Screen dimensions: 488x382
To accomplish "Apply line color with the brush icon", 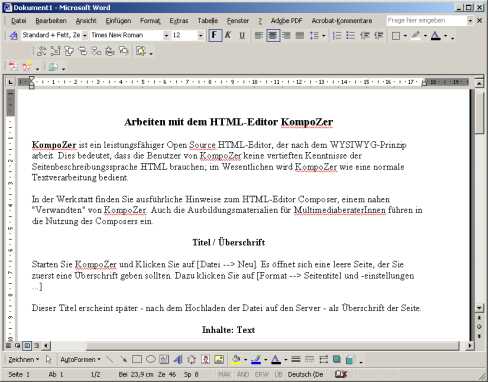I will click(x=256, y=359).
